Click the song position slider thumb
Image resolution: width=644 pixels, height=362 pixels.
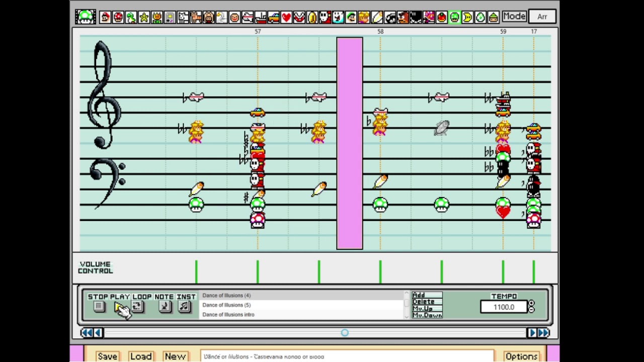click(x=345, y=333)
